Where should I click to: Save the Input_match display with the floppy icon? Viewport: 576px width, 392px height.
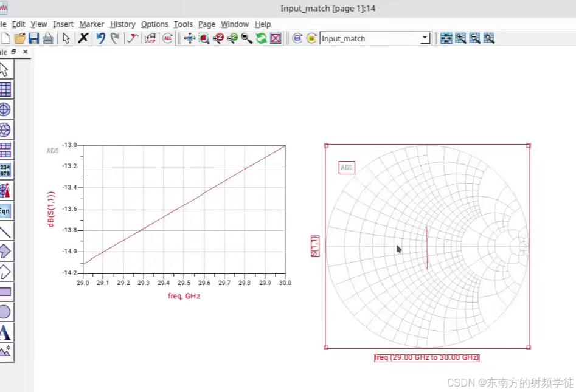click(x=34, y=38)
